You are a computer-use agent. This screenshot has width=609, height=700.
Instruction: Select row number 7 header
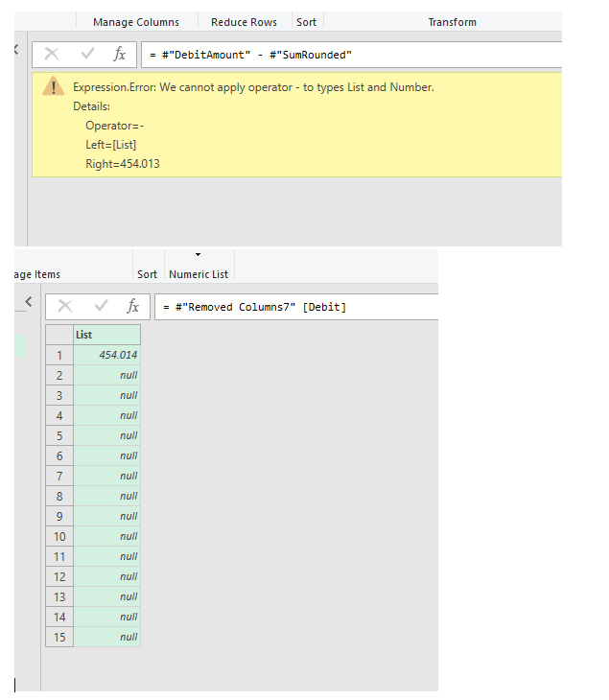pos(59,476)
